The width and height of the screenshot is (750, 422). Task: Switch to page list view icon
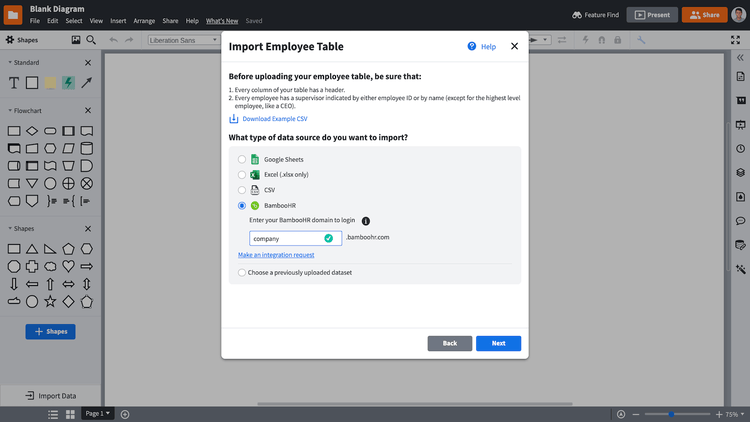pyautogui.click(x=53, y=414)
